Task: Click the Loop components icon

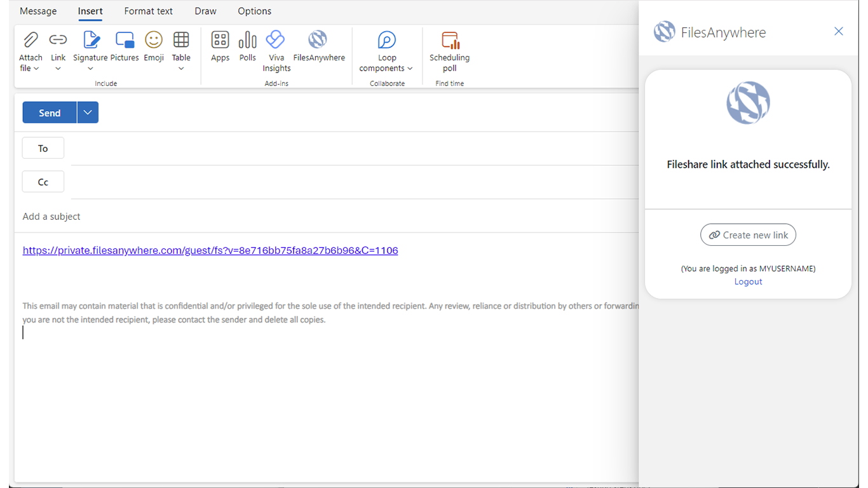Action: (387, 40)
